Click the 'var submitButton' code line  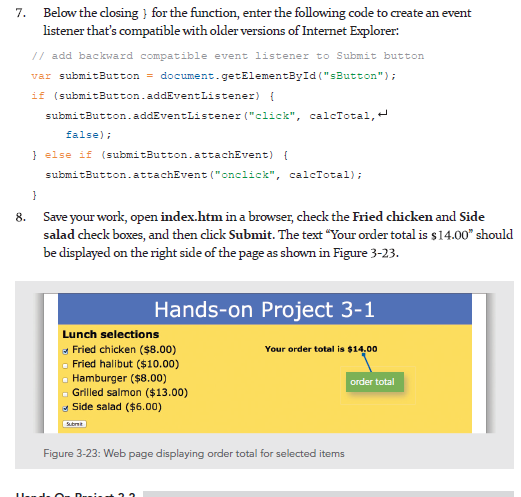[x=214, y=76]
